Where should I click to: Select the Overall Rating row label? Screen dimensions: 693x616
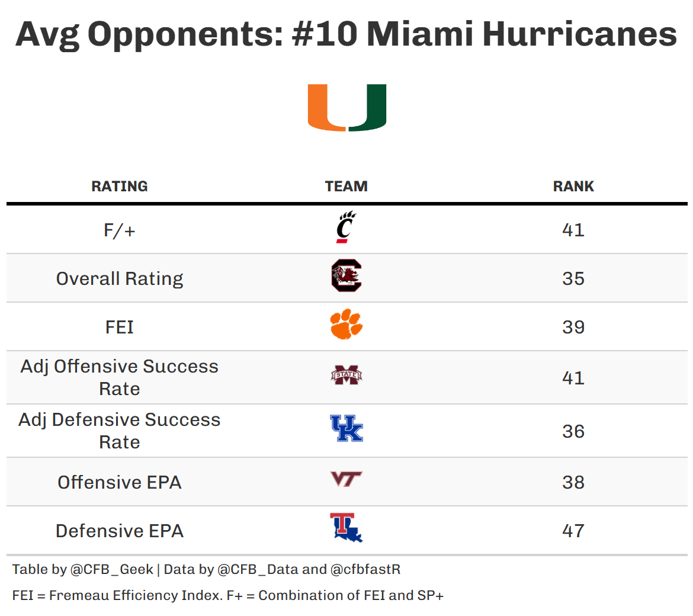point(120,278)
